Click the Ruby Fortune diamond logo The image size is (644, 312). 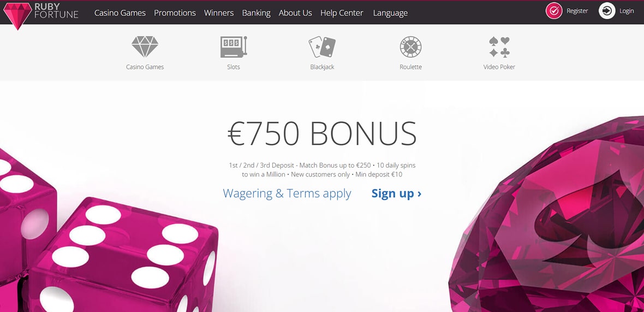[x=17, y=16]
